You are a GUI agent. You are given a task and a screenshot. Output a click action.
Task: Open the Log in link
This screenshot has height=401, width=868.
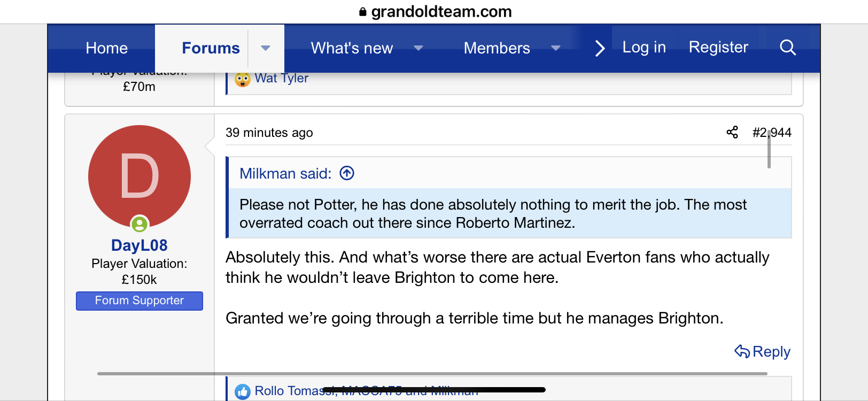point(644,47)
